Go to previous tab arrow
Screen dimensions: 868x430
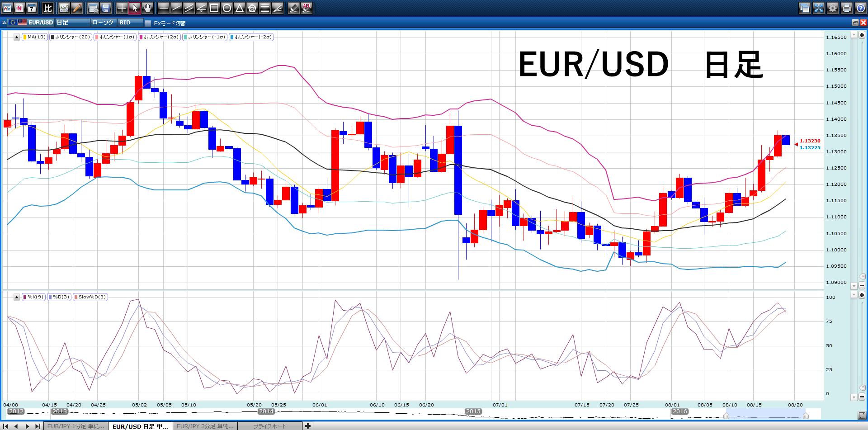(16, 426)
